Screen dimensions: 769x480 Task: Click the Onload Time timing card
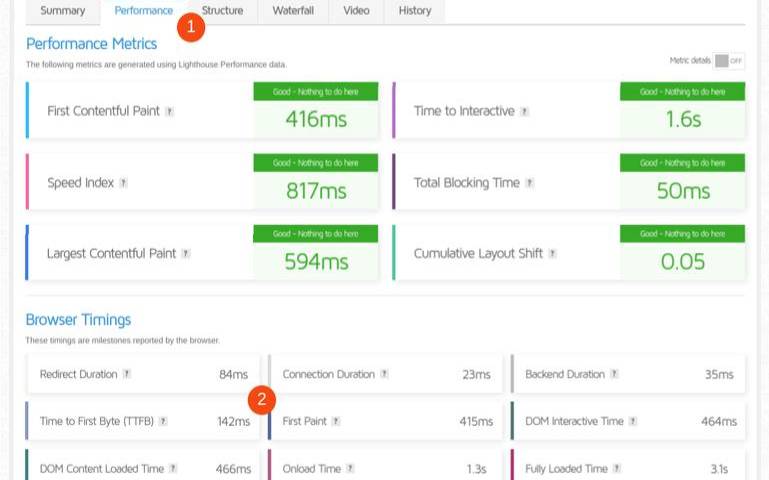385,467
